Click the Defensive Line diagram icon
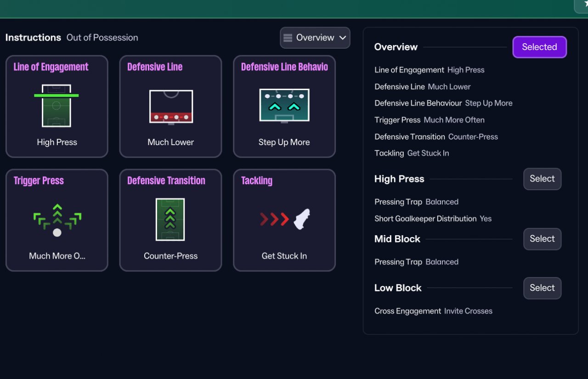 click(x=171, y=107)
